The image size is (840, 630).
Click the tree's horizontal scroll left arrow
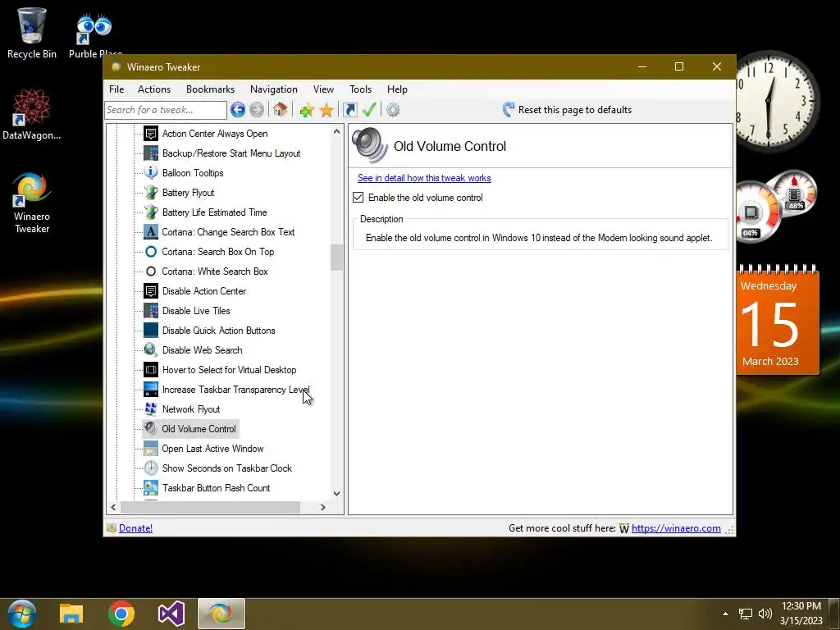[113, 507]
